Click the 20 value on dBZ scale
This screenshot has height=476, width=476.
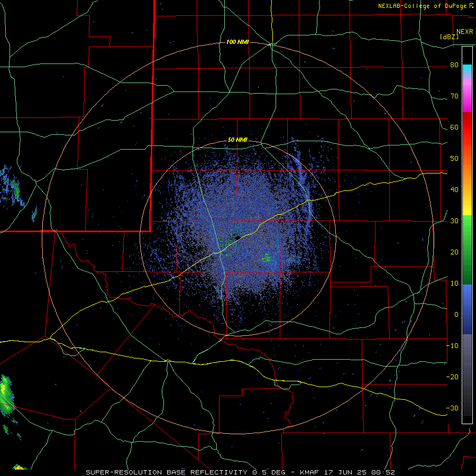pyautogui.click(x=454, y=252)
